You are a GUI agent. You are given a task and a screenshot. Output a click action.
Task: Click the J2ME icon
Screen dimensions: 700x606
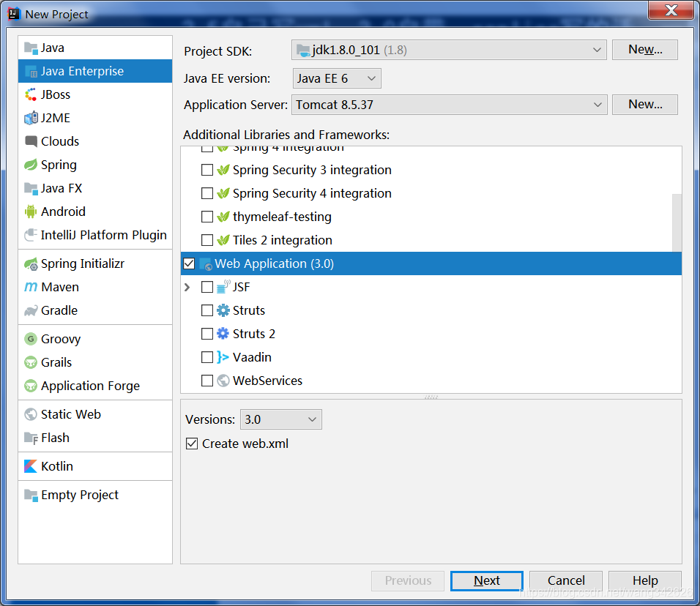click(x=31, y=118)
